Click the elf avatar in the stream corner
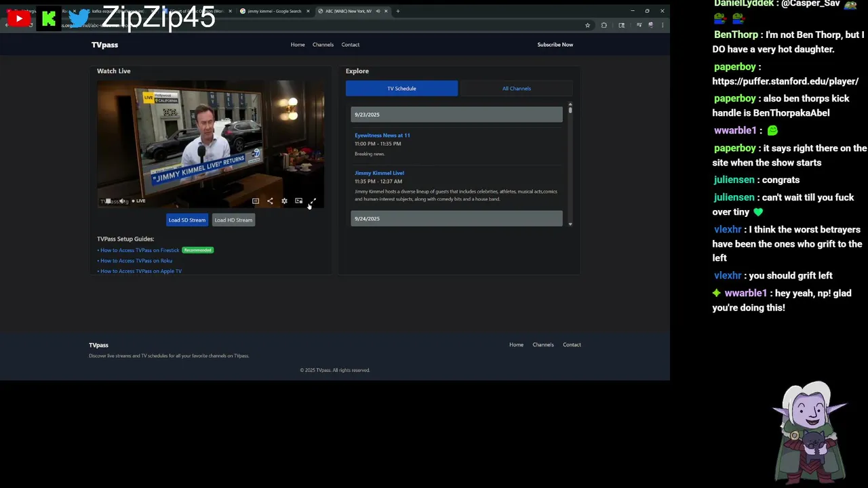The image size is (868, 488). 811,432
